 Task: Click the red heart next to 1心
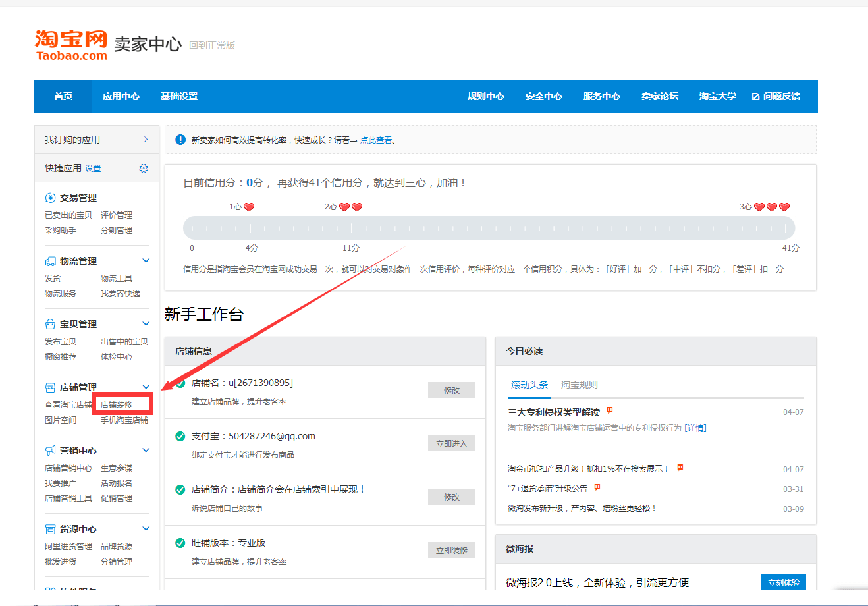[x=249, y=207]
